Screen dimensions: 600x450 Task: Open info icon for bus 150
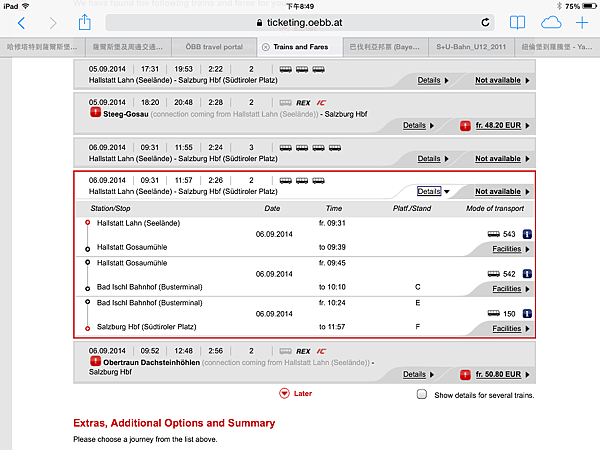527,314
